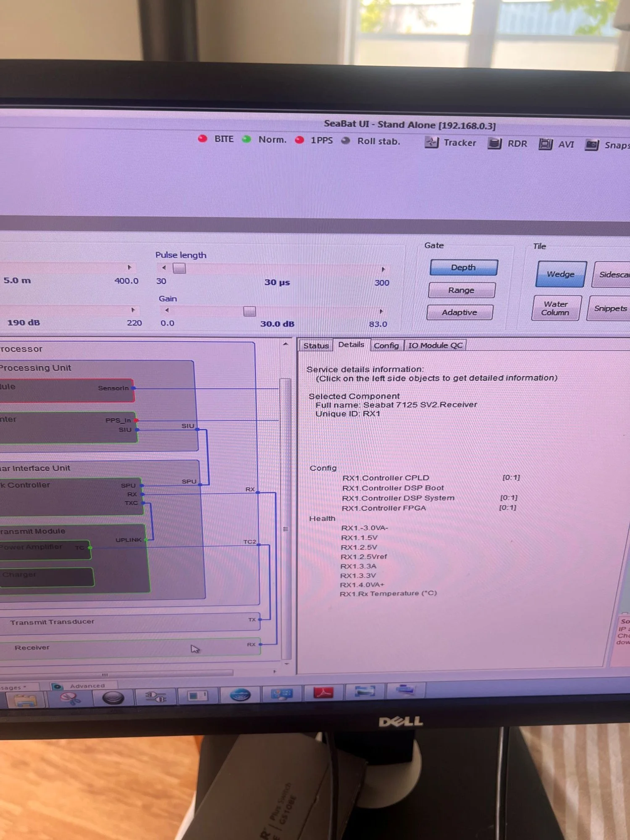Screen dimensions: 630x840
Task: Open the IO Module QC tab
Action: tap(436, 345)
